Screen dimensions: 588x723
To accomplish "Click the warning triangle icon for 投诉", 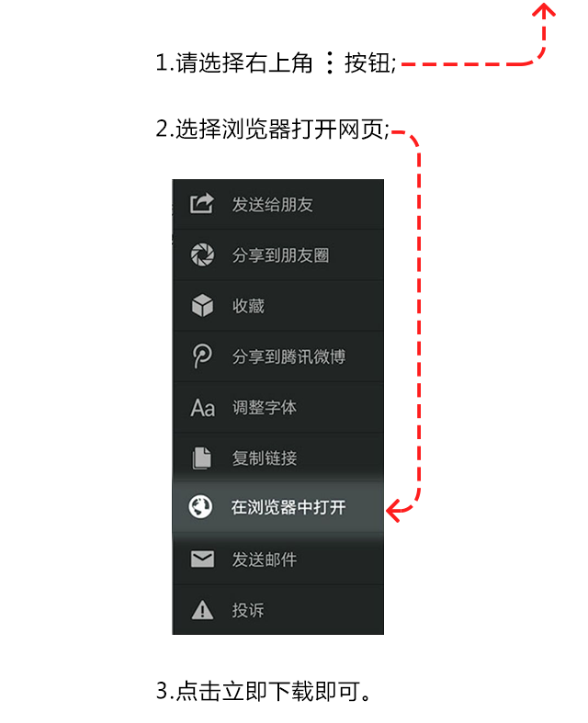I will pyautogui.click(x=202, y=610).
